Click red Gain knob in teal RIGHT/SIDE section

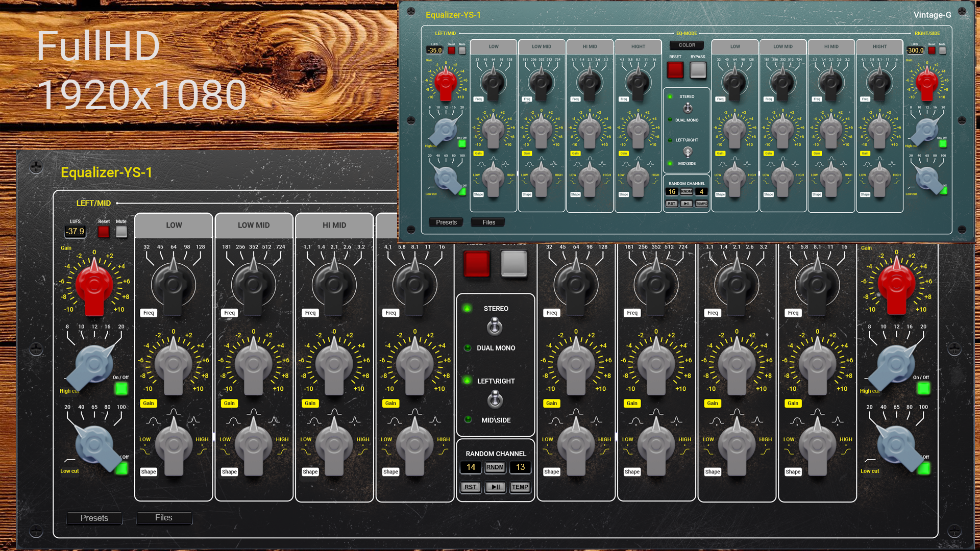click(927, 83)
